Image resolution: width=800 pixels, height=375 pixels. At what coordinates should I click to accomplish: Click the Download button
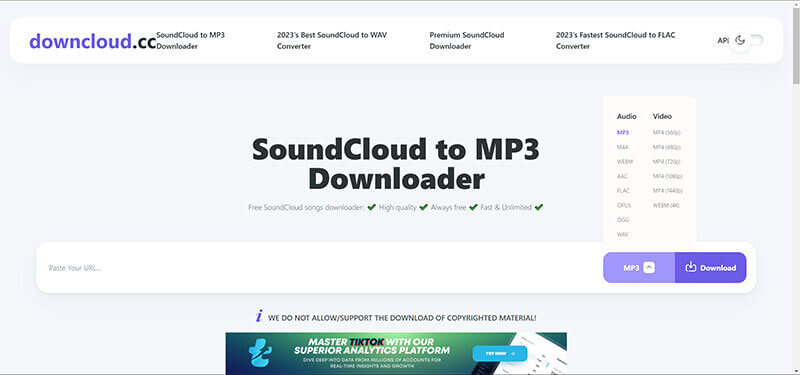[x=710, y=267]
